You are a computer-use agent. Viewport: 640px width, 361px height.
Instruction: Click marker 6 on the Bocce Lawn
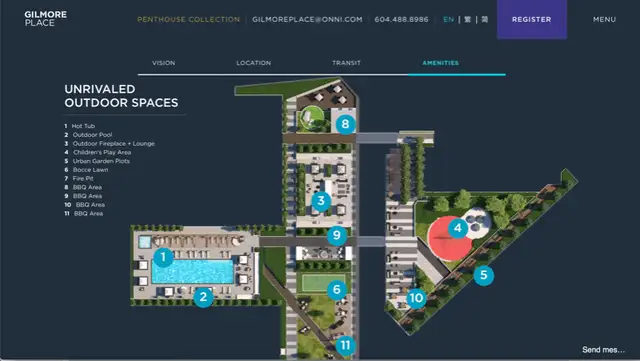pyautogui.click(x=337, y=290)
